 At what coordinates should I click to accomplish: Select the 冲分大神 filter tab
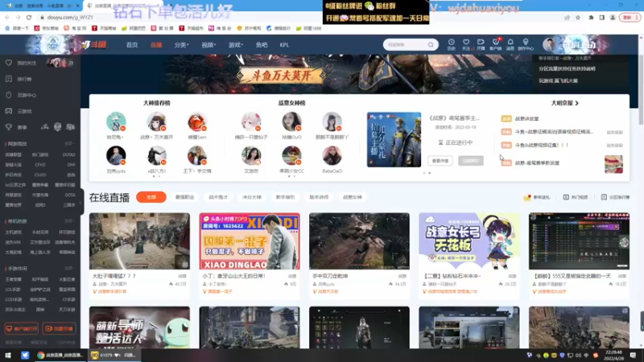252,197
